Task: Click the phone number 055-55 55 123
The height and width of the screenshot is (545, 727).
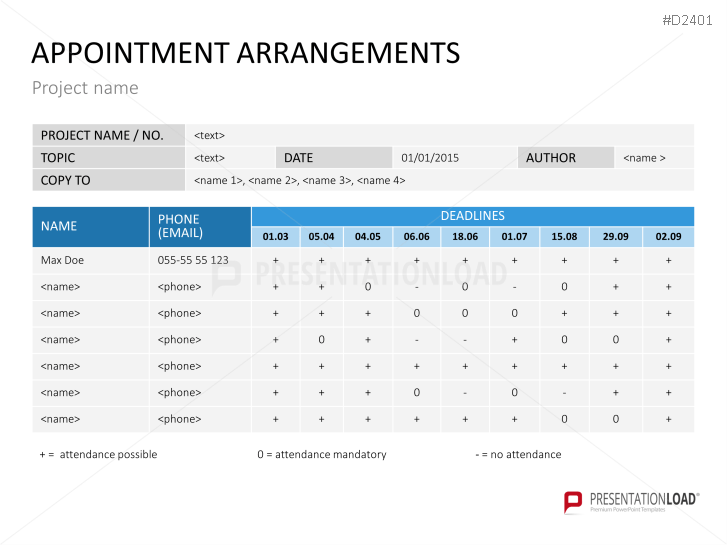Action: pos(193,260)
